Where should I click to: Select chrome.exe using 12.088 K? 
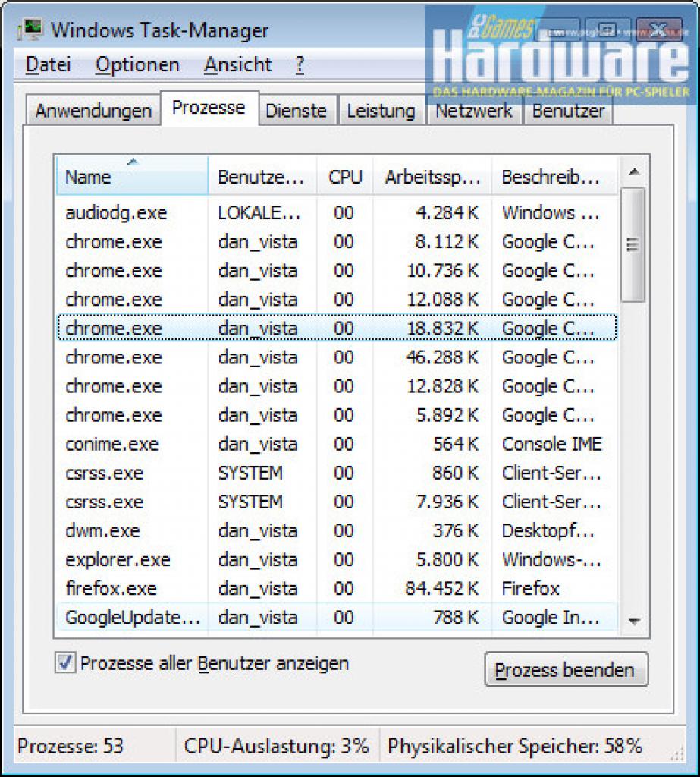click(337, 299)
